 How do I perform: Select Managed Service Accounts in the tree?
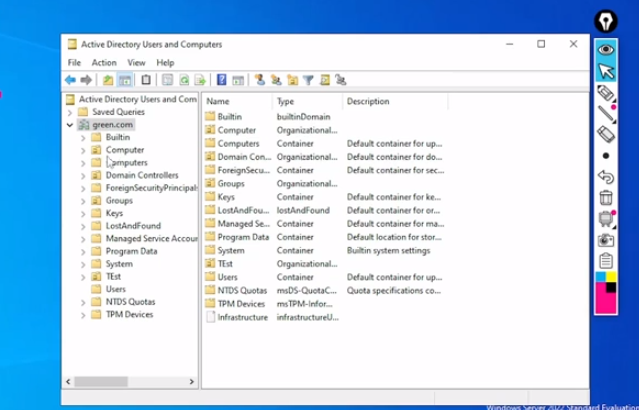tap(152, 238)
